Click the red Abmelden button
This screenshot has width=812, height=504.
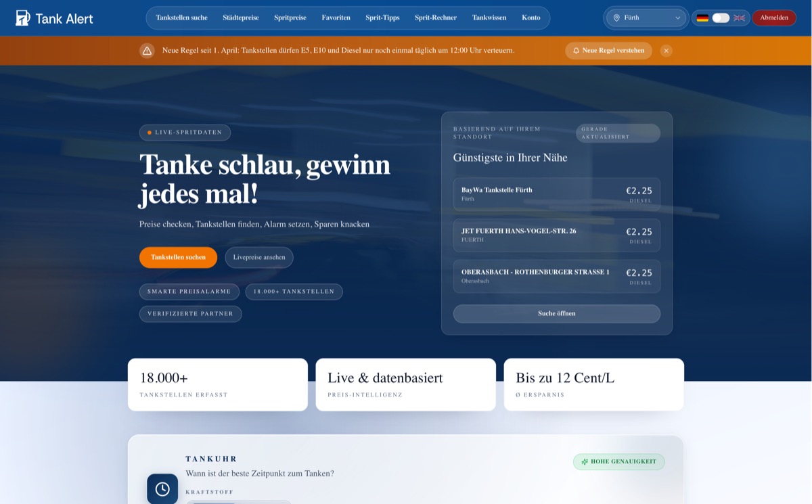point(774,18)
